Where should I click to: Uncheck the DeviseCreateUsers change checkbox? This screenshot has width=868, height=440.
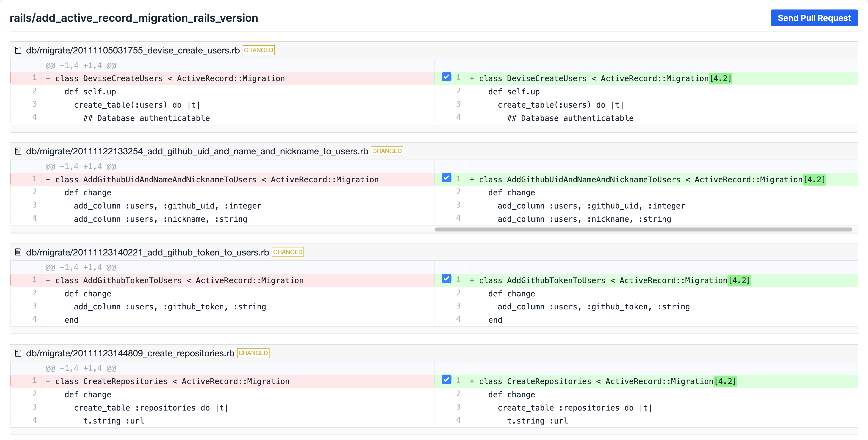point(446,77)
